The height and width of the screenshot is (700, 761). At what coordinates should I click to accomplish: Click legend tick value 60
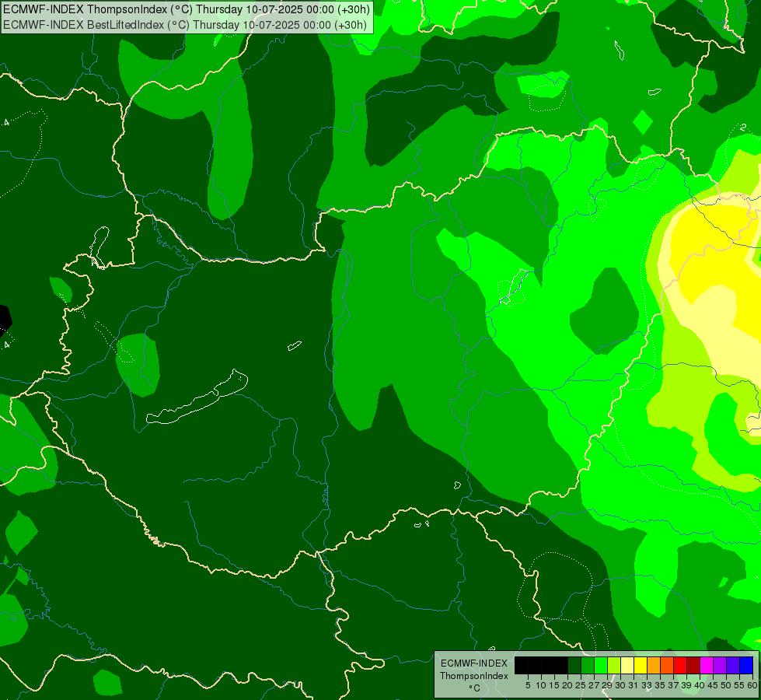(x=752, y=685)
